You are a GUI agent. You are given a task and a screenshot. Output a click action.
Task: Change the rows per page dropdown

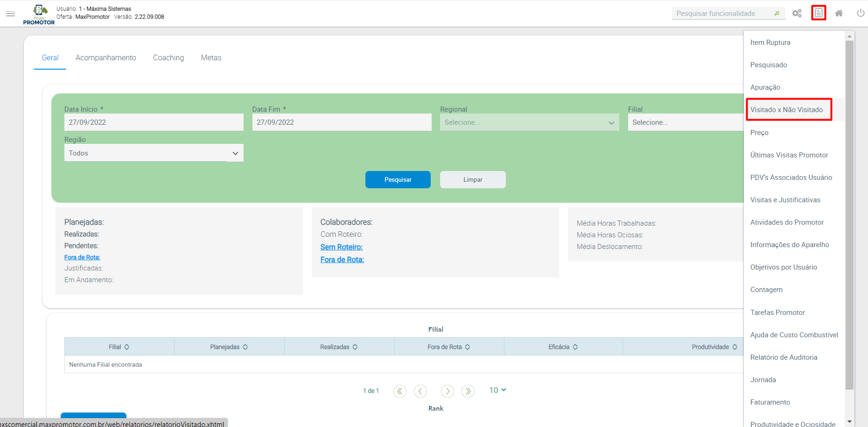(497, 390)
